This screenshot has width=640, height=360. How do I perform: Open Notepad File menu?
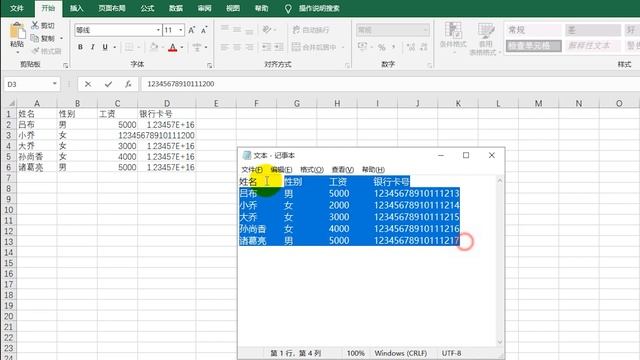252,169
